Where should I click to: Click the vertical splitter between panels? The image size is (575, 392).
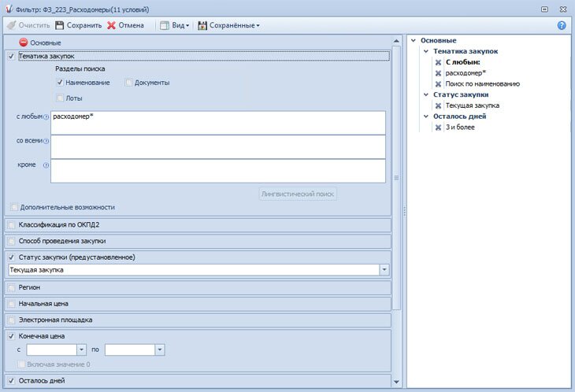[x=404, y=209]
